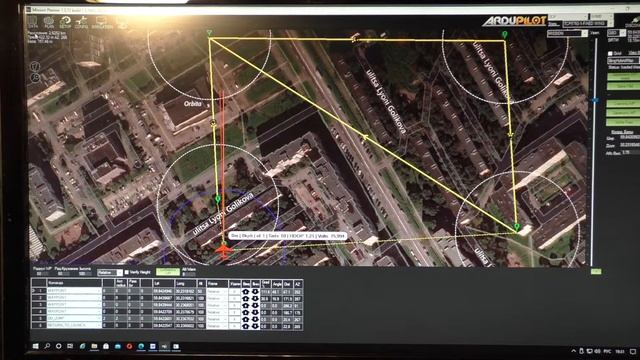Open Frame dropdown in row 1
This screenshot has width=640, height=360.
pyautogui.click(x=217, y=291)
